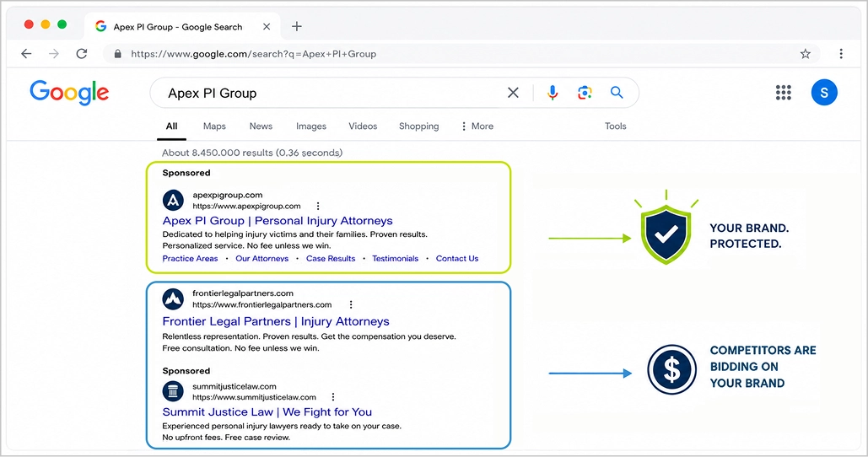
Task: Open Frontier Legal Partners Injury Attorneys link
Action: click(x=276, y=321)
